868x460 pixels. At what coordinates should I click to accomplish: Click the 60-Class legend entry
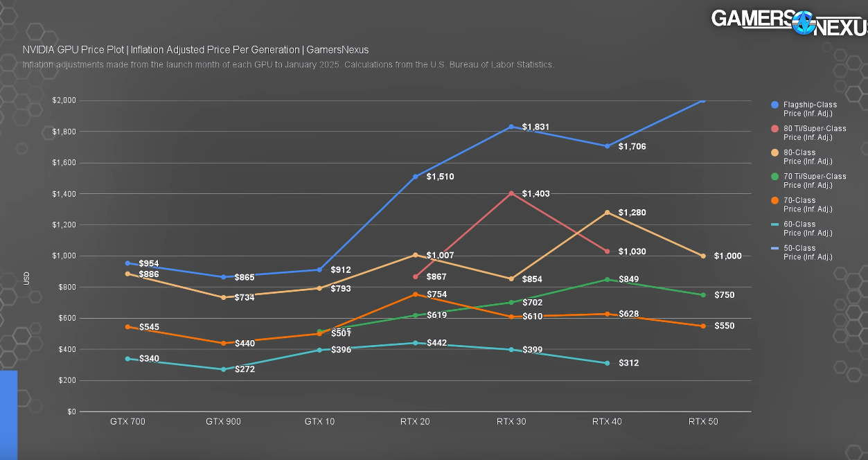(802, 229)
